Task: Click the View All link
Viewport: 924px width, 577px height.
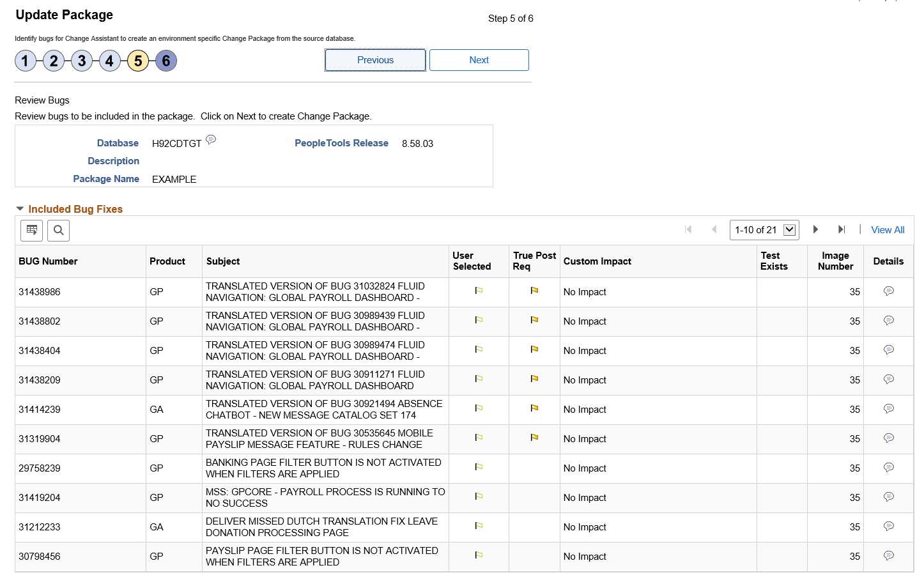Action: 888,230
